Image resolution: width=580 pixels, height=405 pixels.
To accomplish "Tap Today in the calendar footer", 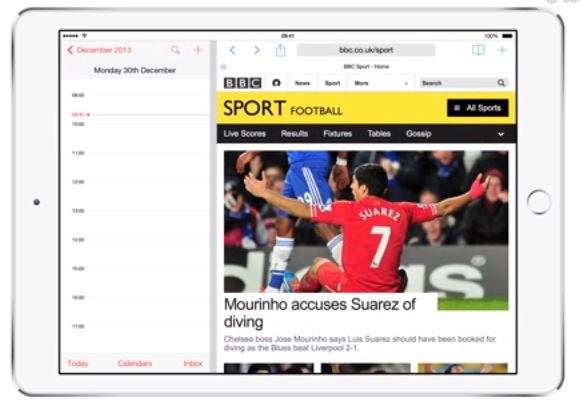I will coord(78,363).
